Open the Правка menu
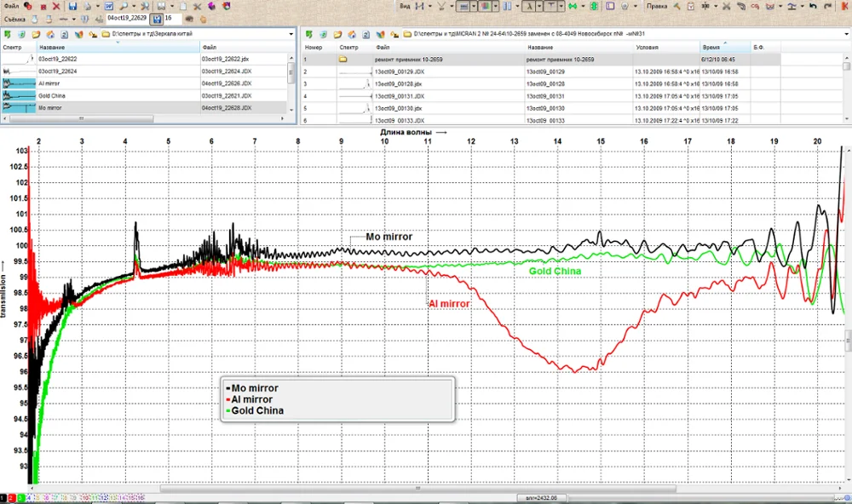Screen dimensions: 852x504 click(x=657, y=6)
